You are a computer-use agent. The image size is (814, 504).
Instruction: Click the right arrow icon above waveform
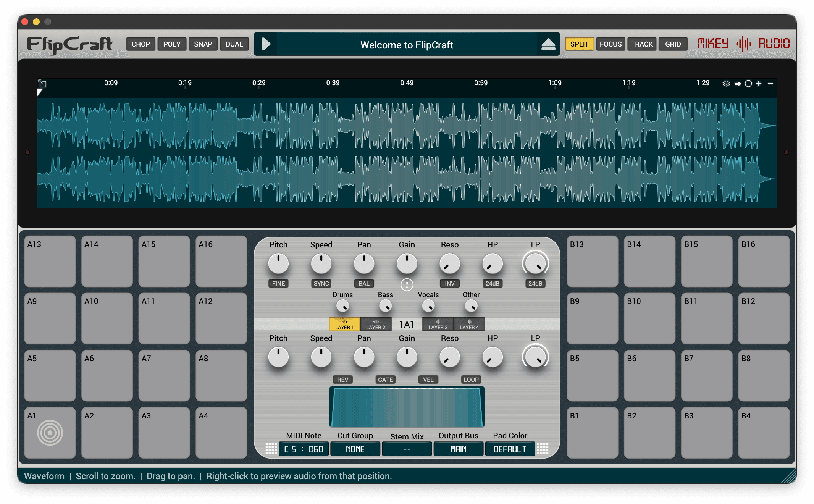click(738, 84)
